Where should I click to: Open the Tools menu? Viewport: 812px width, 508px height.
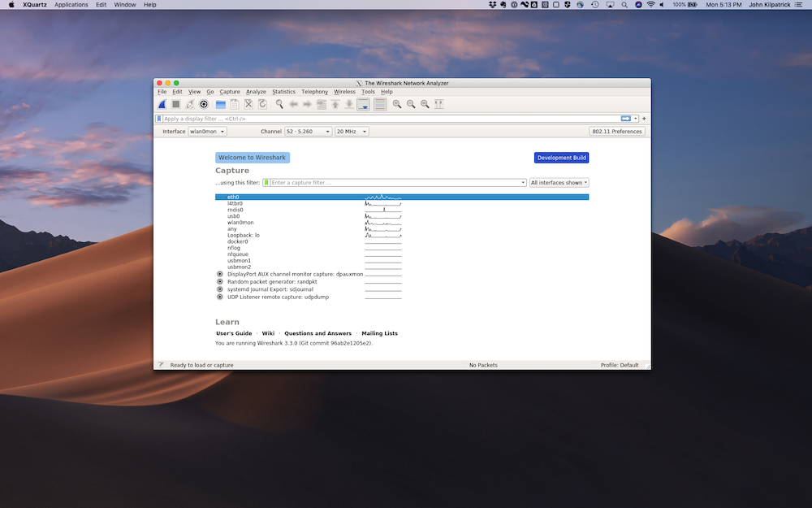[368, 92]
